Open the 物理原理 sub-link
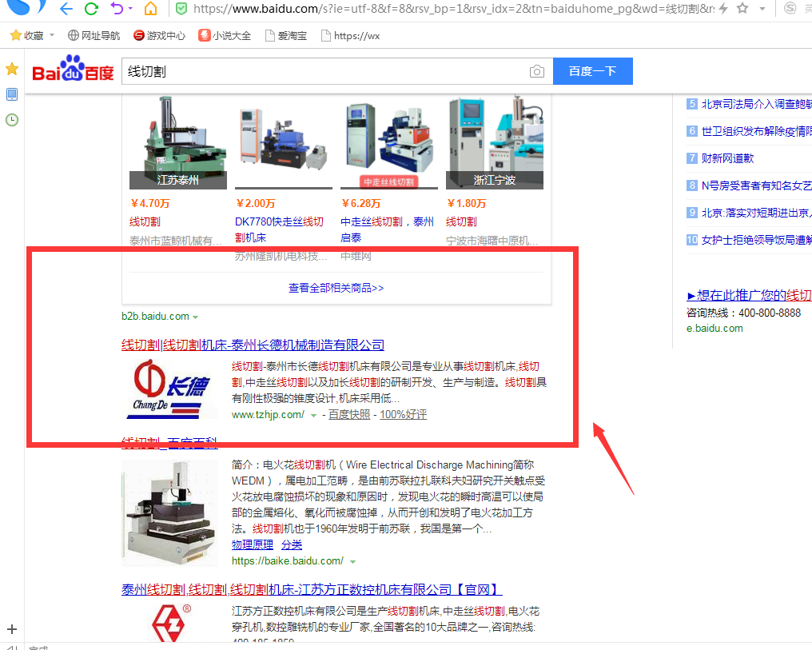Image resolution: width=812 pixels, height=650 pixels. (x=253, y=544)
